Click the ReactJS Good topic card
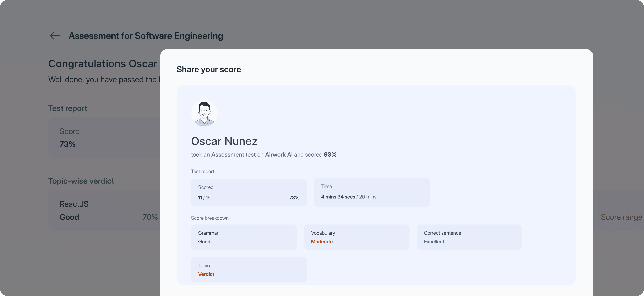Image resolution: width=644 pixels, height=296 pixels. [104, 210]
